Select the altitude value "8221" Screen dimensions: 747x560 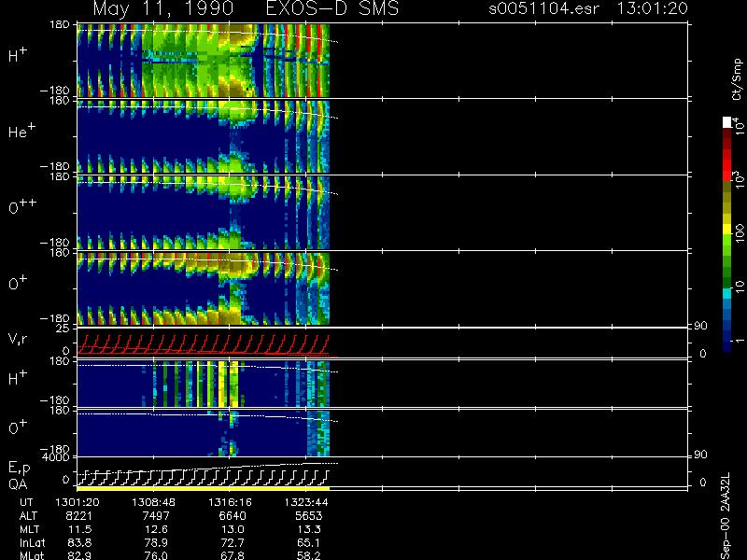78,516
